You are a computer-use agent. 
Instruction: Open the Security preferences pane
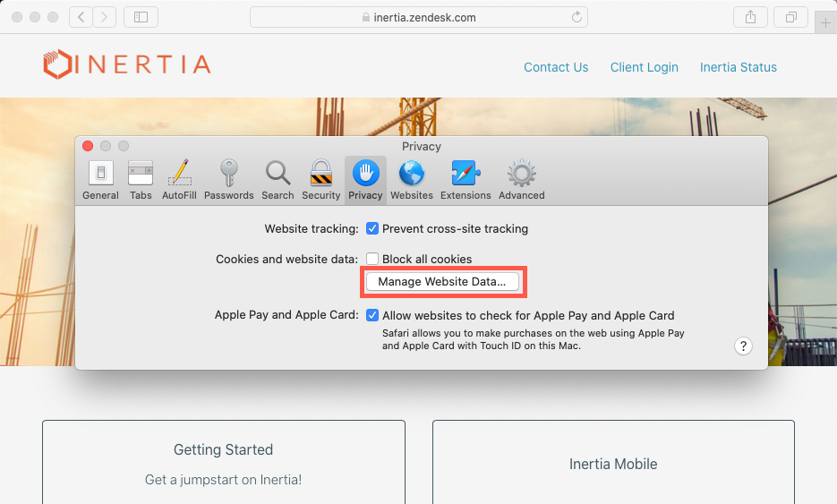point(320,180)
